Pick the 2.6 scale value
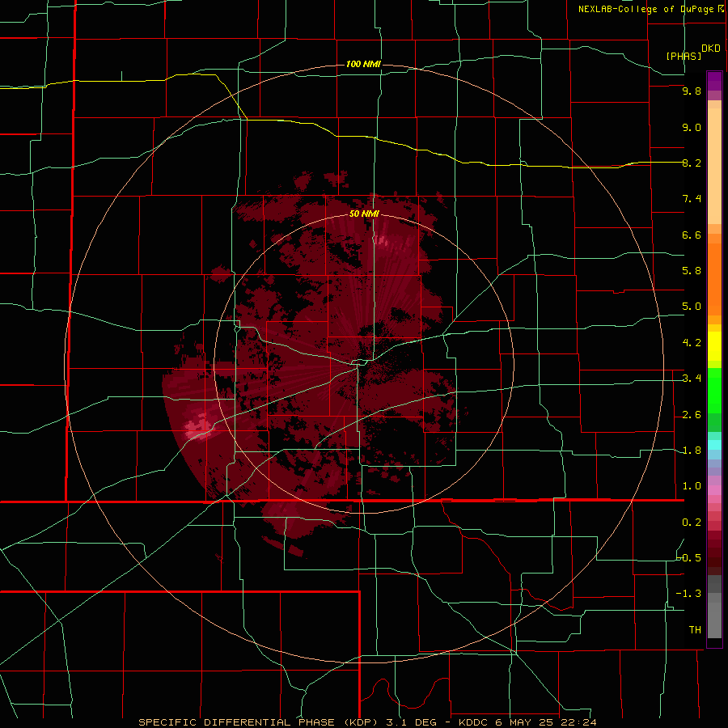The height and width of the screenshot is (728, 728). click(x=692, y=415)
